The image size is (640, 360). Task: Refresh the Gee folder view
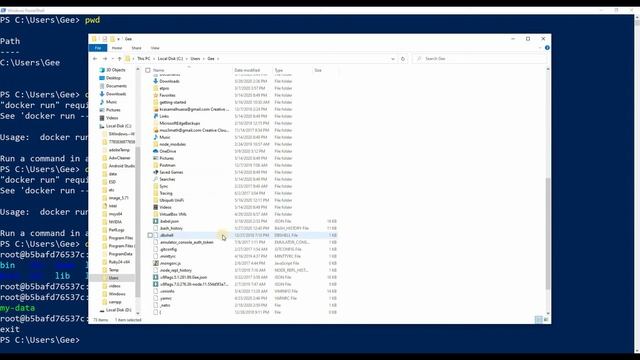point(403,59)
